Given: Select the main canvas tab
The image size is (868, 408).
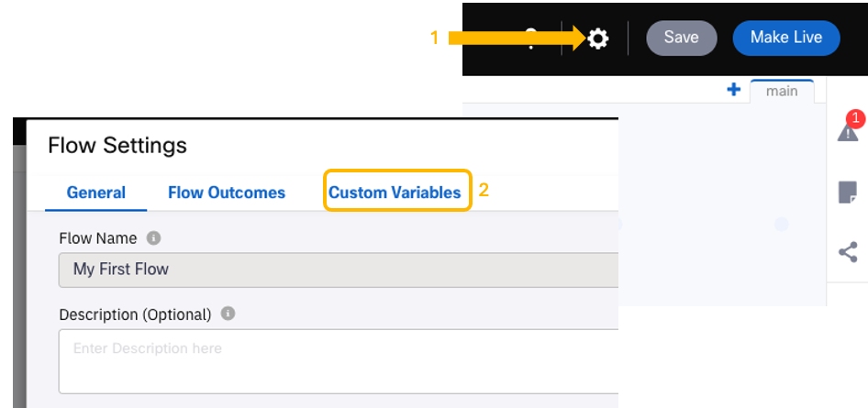Looking at the screenshot, I should (x=782, y=91).
